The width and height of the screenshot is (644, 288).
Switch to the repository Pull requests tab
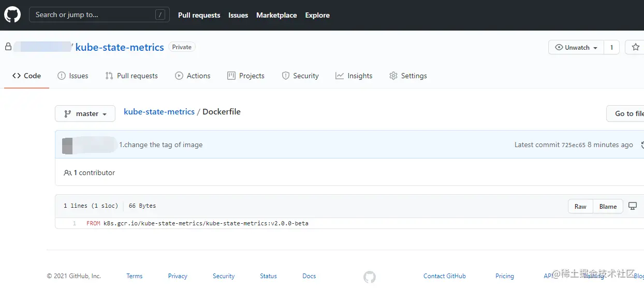coord(131,76)
